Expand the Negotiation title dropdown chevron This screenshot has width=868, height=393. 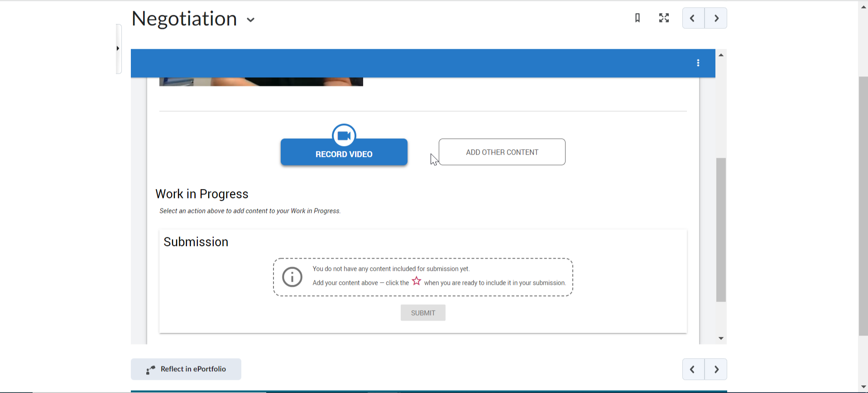coord(251,20)
